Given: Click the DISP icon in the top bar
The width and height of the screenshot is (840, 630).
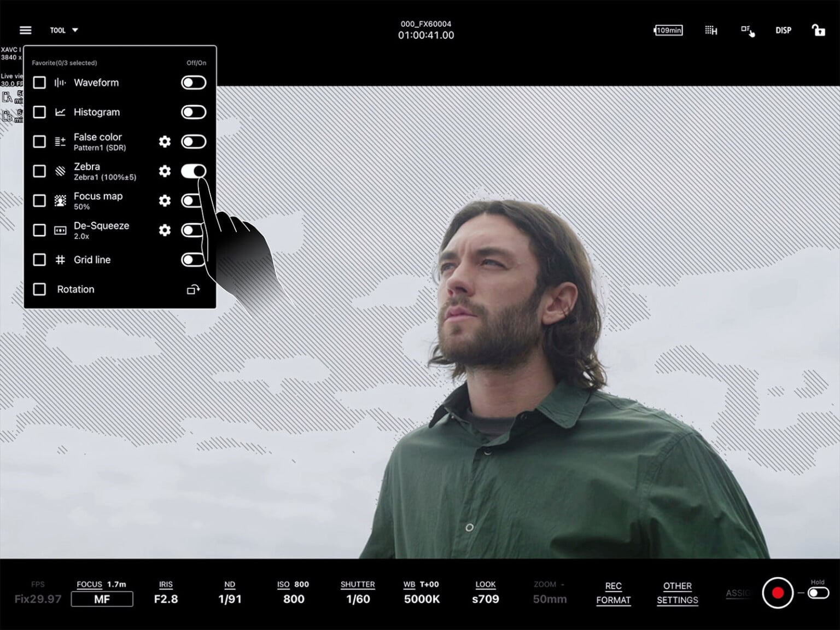Looking at the screenshot, I should tap(783, 31).
